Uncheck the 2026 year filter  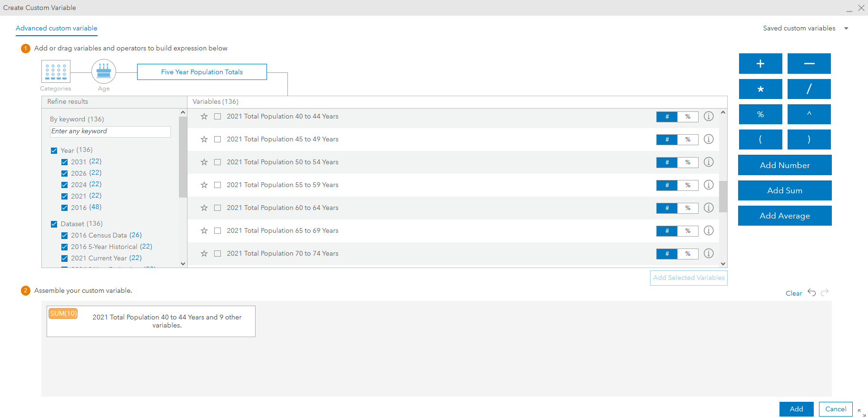pyautogui.click(x=64, y=173)
